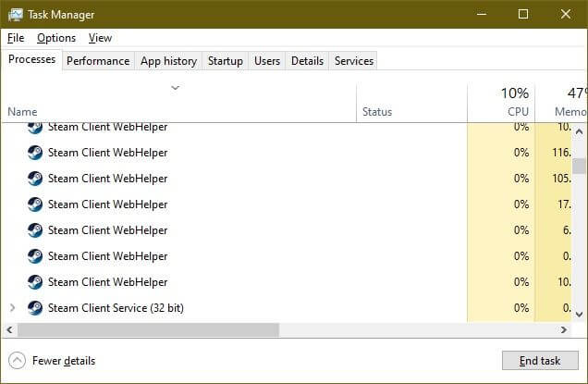Open the Options menu
The image size is (588, 384).
[56, 38]
